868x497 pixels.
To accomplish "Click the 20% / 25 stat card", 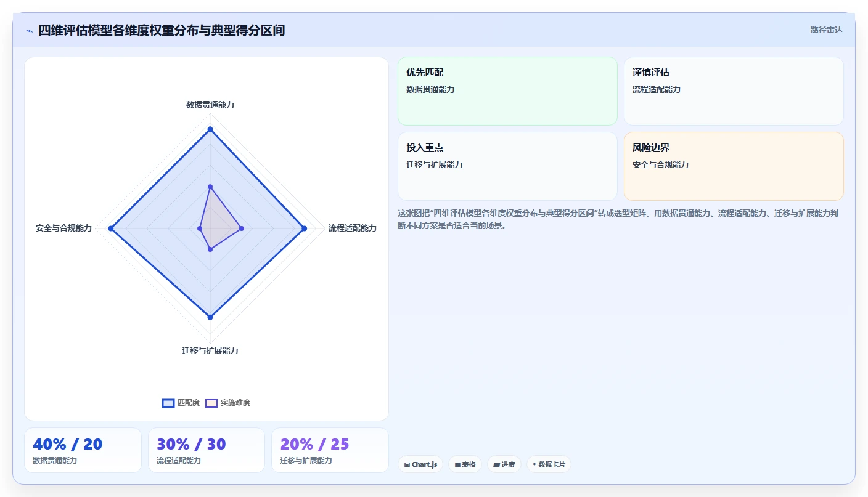I will pos(330,450).
